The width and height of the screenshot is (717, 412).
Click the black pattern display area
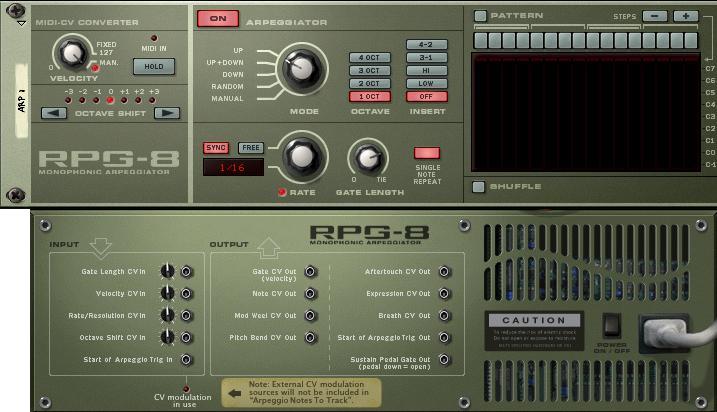[586, 112]
